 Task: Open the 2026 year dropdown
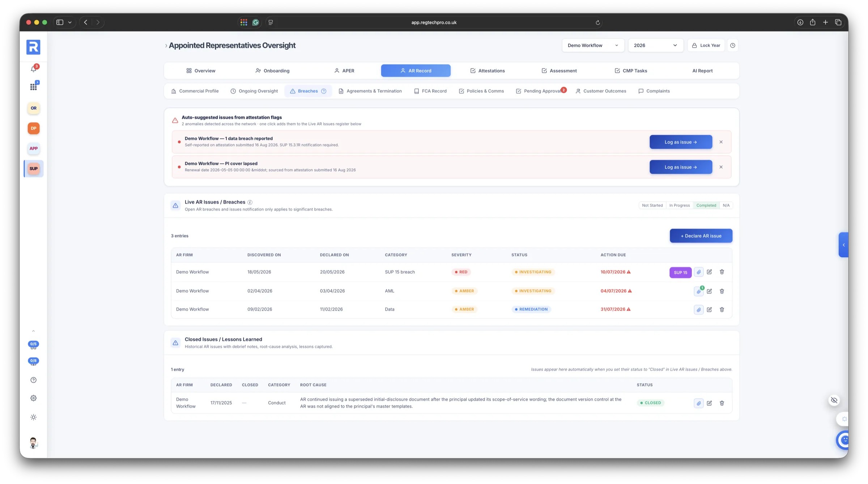click(655, 46)
